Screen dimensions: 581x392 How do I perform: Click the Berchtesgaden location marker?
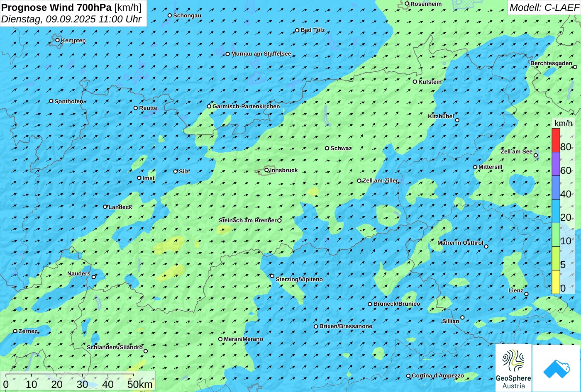pos(575,67)
